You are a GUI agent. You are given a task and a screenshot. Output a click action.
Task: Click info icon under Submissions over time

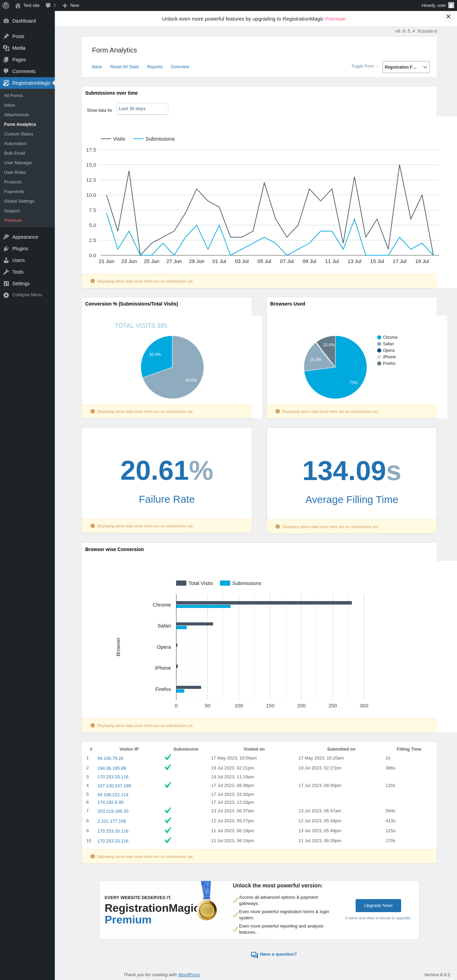pos(92,281)
